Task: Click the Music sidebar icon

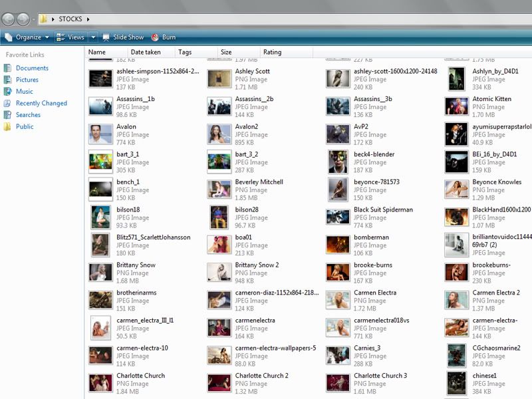Action: click(x=7, y=92)
